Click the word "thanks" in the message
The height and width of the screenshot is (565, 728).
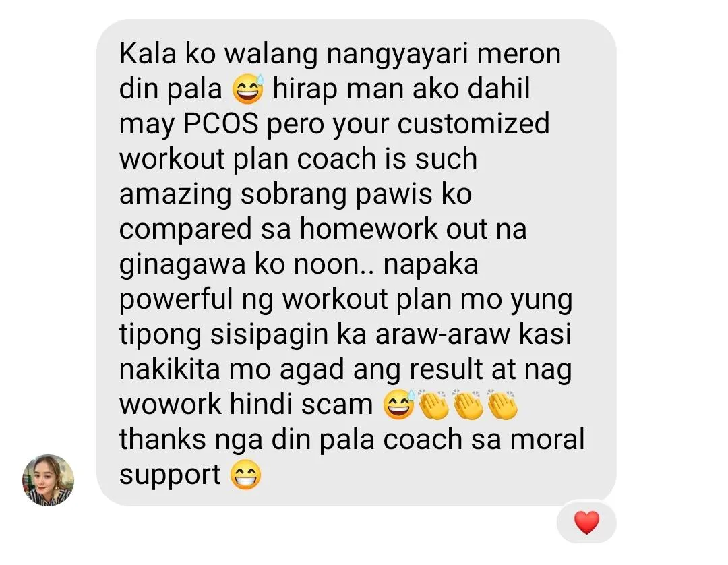coord(162,439)
